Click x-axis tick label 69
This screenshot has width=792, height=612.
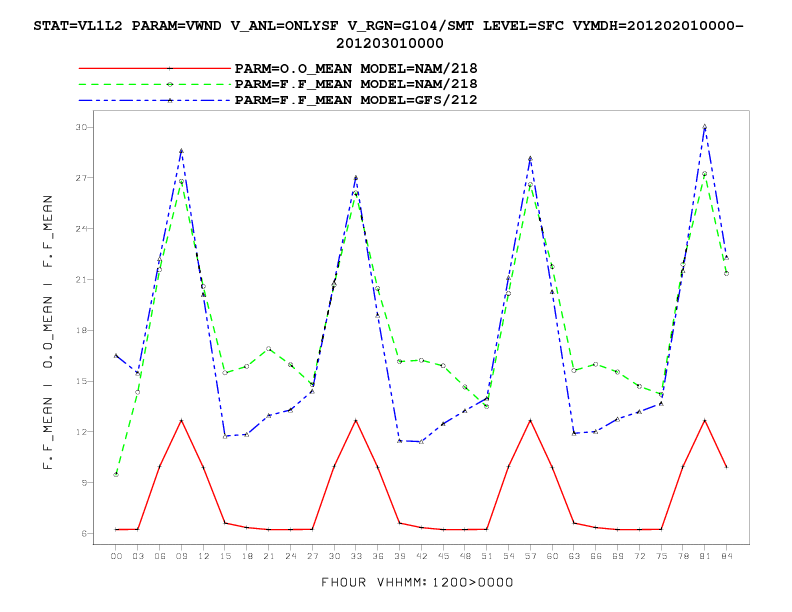coord(618,556)
